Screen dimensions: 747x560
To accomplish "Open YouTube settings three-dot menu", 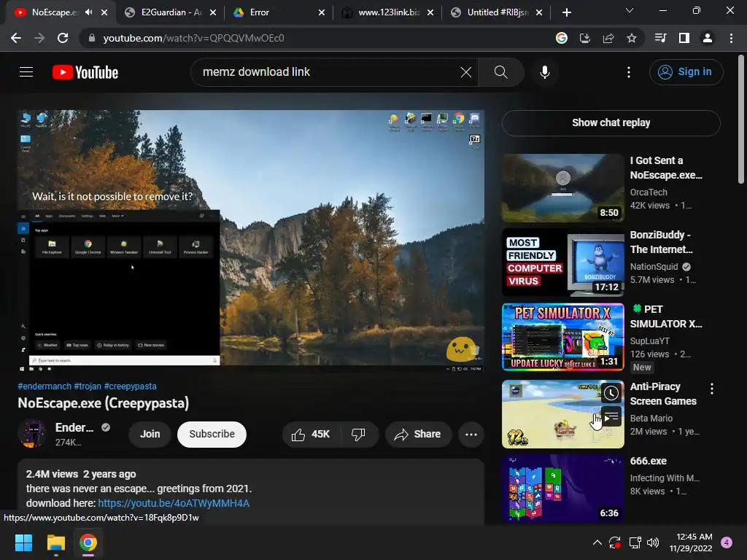I will [x=628, y=72].
